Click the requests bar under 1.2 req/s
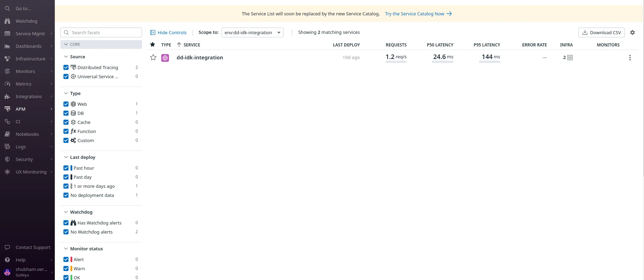Screen dimensions: 644x280 tap(396, 62)
